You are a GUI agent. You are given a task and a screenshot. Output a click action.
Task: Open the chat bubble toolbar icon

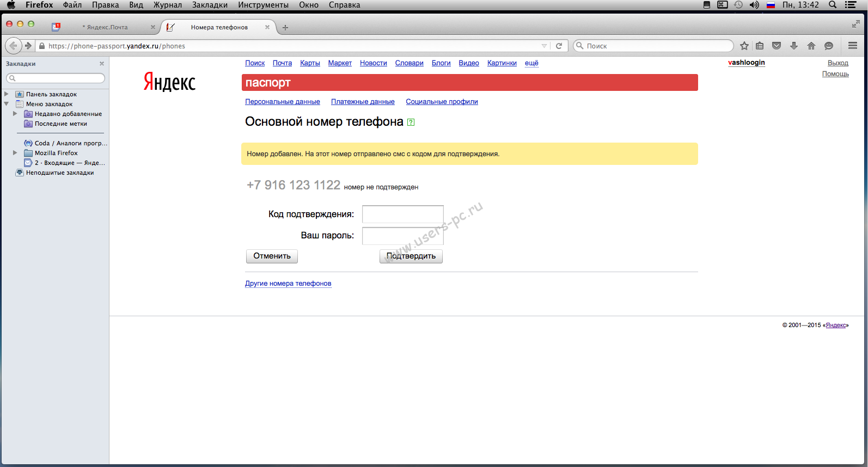(829, 46)
